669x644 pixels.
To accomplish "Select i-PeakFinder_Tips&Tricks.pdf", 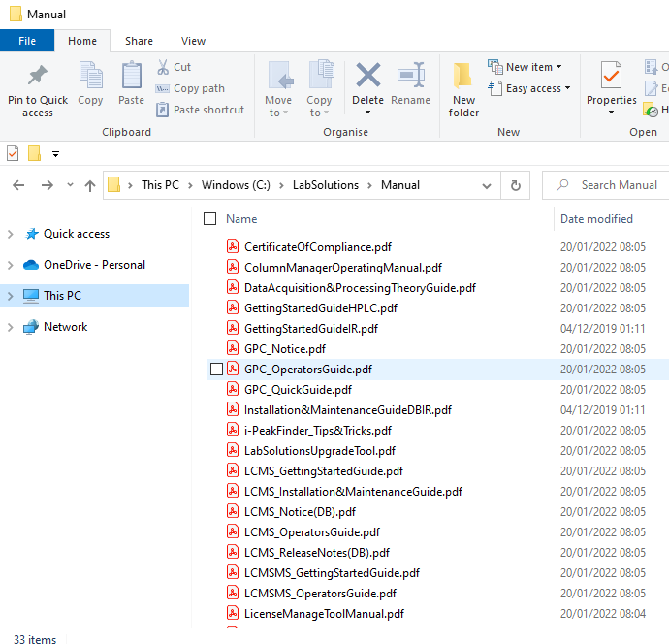I will point(318,431).
